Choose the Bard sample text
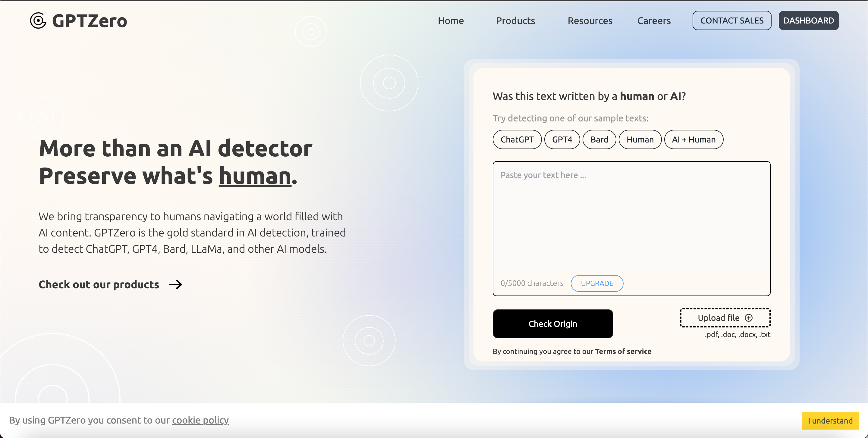This screenshot has width=868, height=438. (599, 139)
